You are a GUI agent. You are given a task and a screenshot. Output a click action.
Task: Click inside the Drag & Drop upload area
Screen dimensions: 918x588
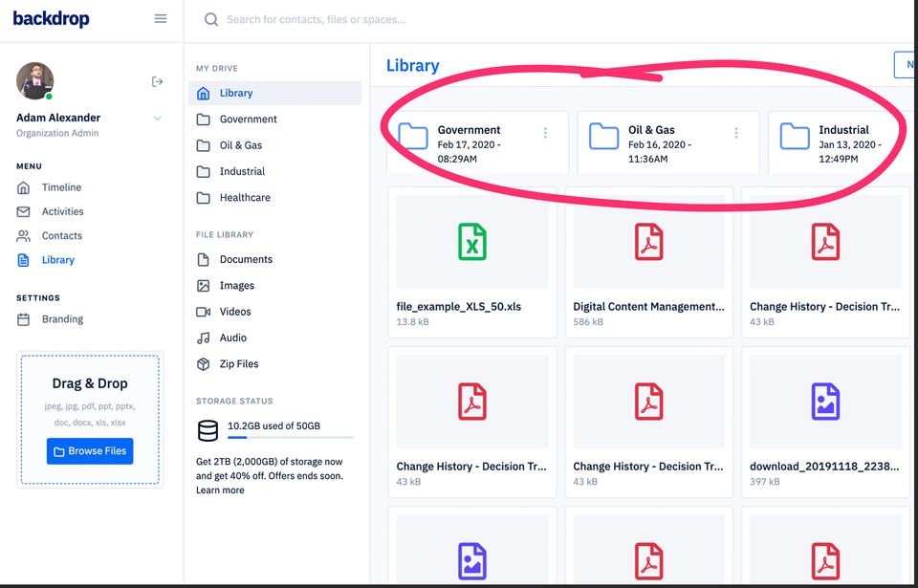[x=90, y=420]
